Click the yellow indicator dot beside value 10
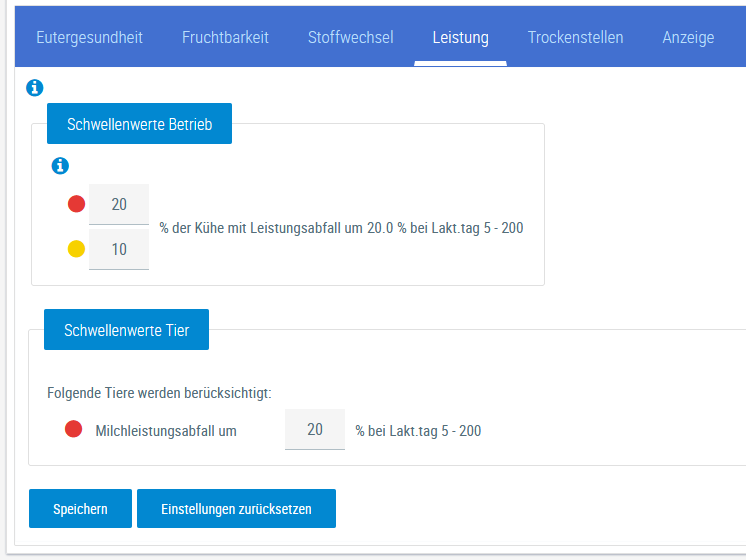 (x=76, y=249)
